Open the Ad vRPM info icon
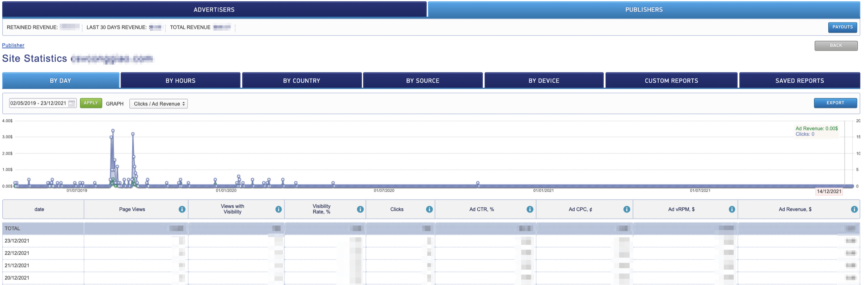The height and width of the screenshot is (285, 868). coord(732,209)
